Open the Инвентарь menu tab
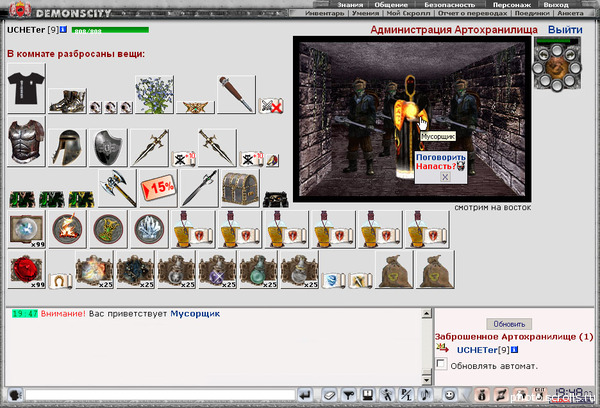The width and height of the screenshot is (600, 408). (x=324, y=13)
